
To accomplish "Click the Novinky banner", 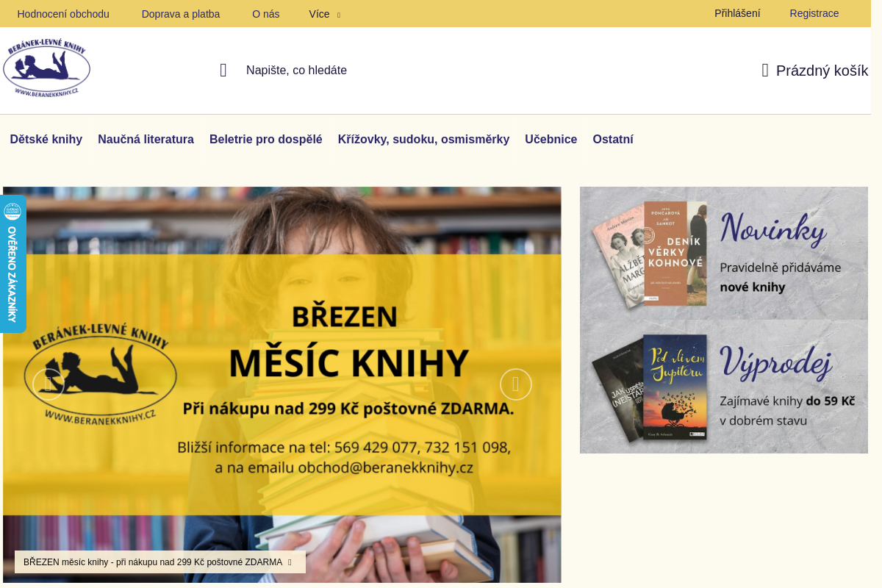I will (x=724, y=253).
